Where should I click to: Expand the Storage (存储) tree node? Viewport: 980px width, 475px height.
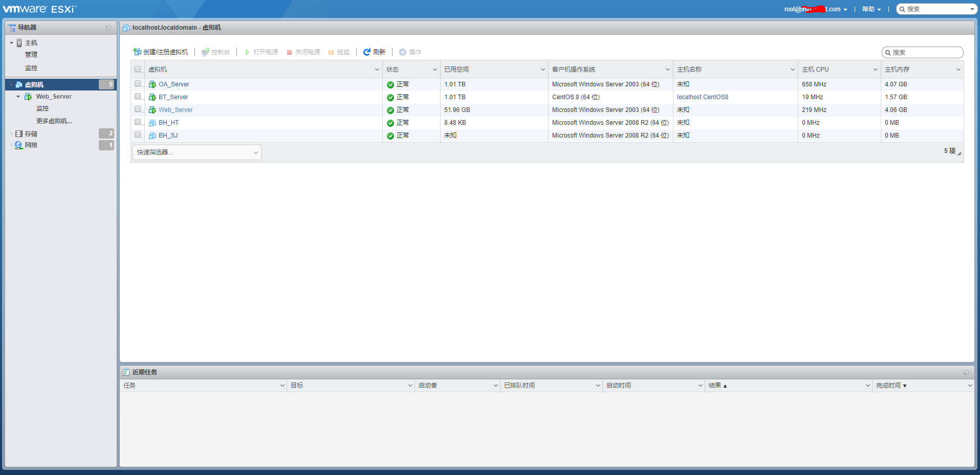[x=11, y=134]
